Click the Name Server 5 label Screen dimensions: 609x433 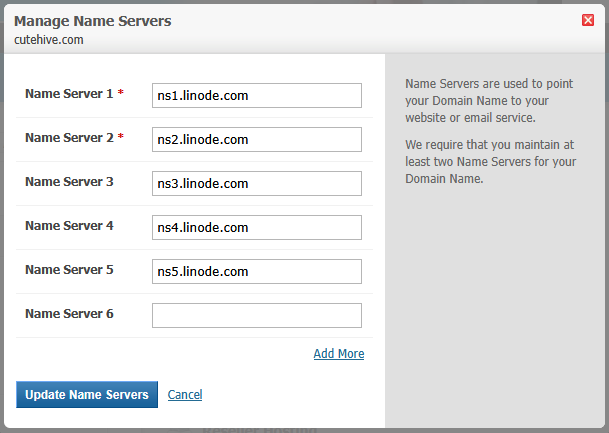[x=69, y=270]
